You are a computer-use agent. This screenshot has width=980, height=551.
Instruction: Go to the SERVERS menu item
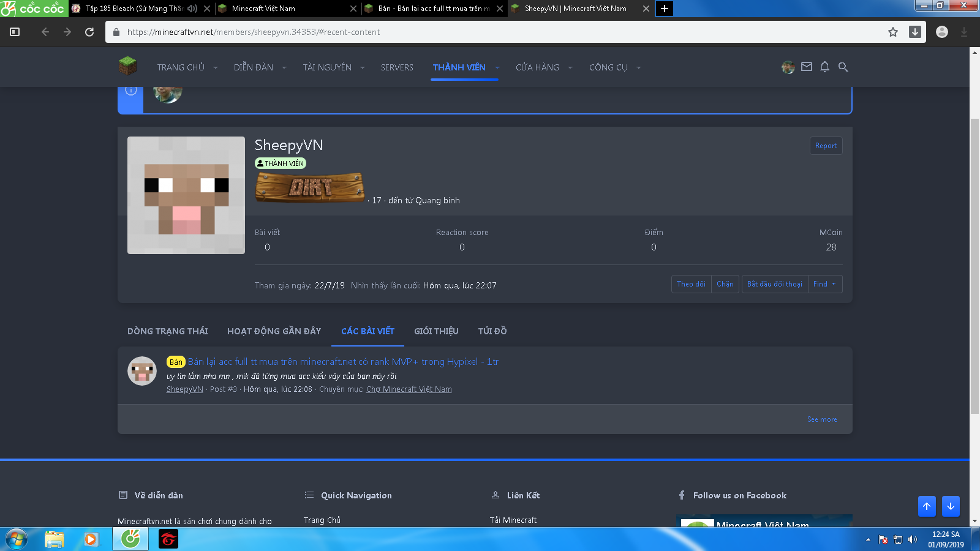[397, 67]
